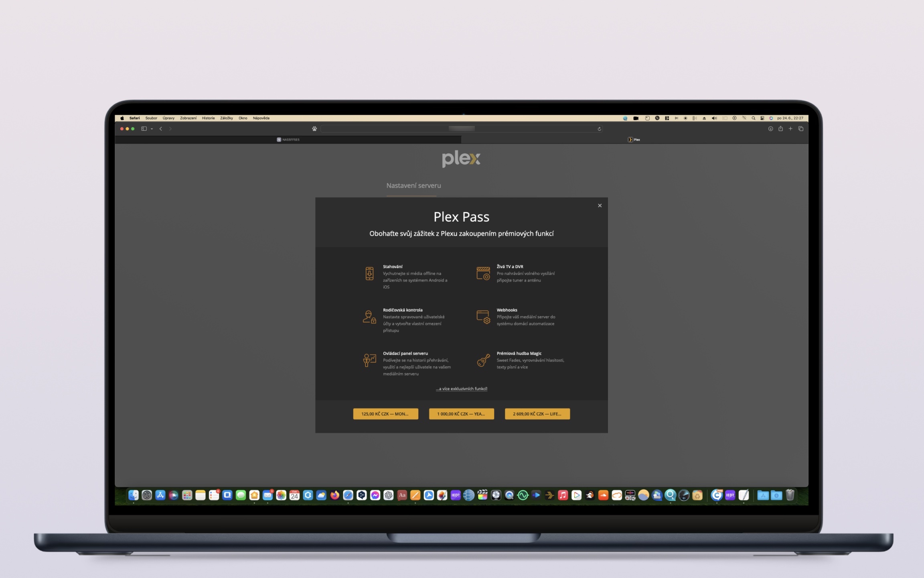Choose the 2 609,00 Kč lifetime plan

point(537,414)
